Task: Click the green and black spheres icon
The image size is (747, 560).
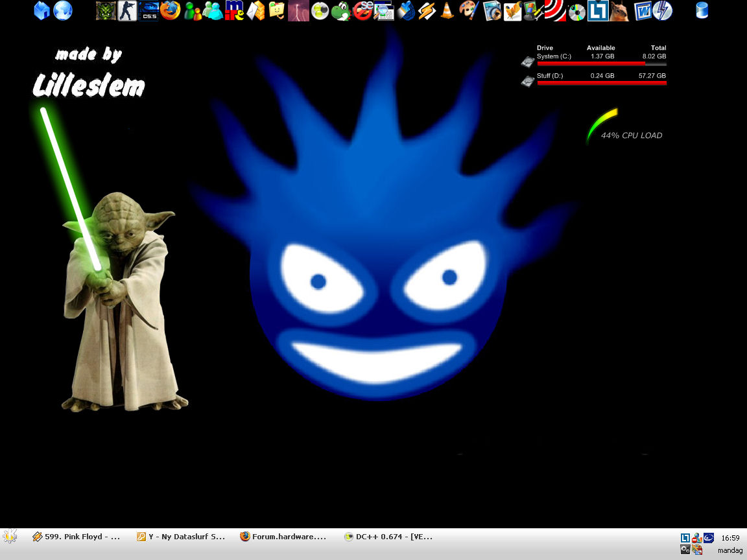Action: 320,10
